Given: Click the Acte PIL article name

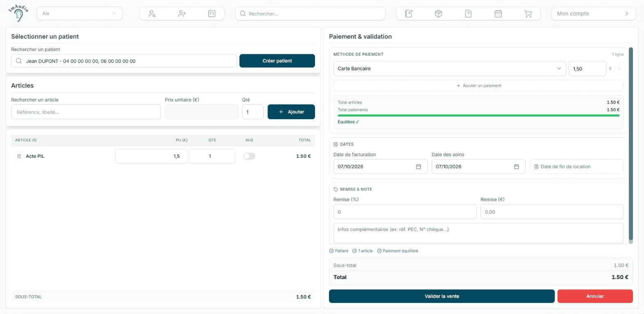Looking at the screenshot, I should tap(35, 156).
